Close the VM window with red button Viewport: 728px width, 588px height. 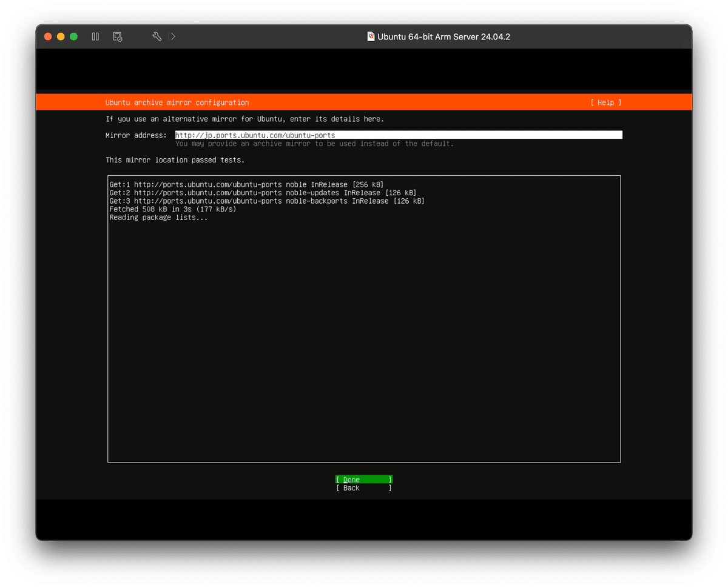pos(48,37)
